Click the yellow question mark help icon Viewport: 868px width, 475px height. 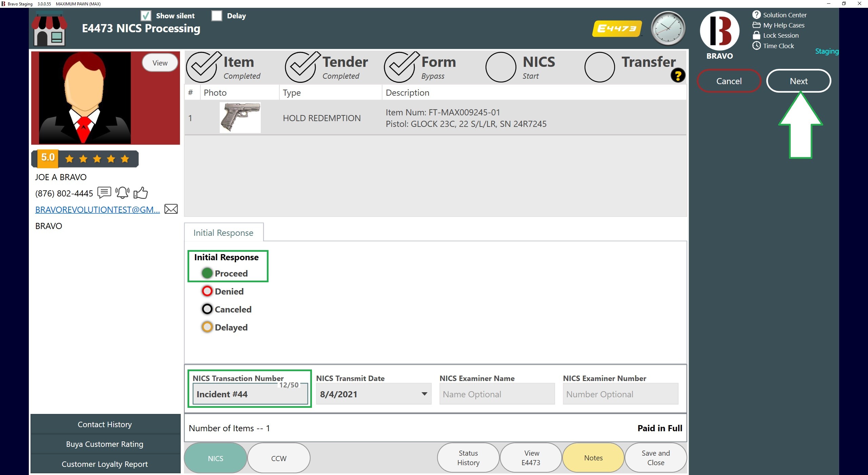click(678, 75)
